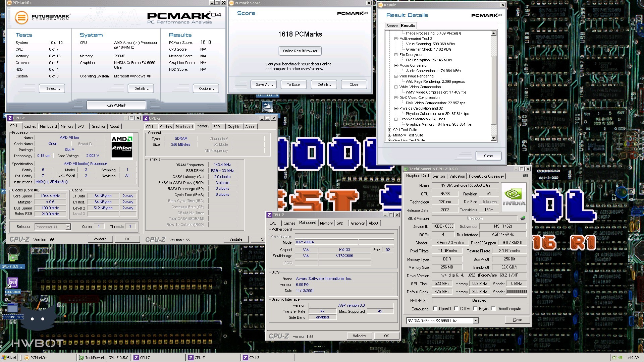The height and width of the screenshot is (362, 644).
Task: Click PCMark04 taskbar button
Action: 50,358
